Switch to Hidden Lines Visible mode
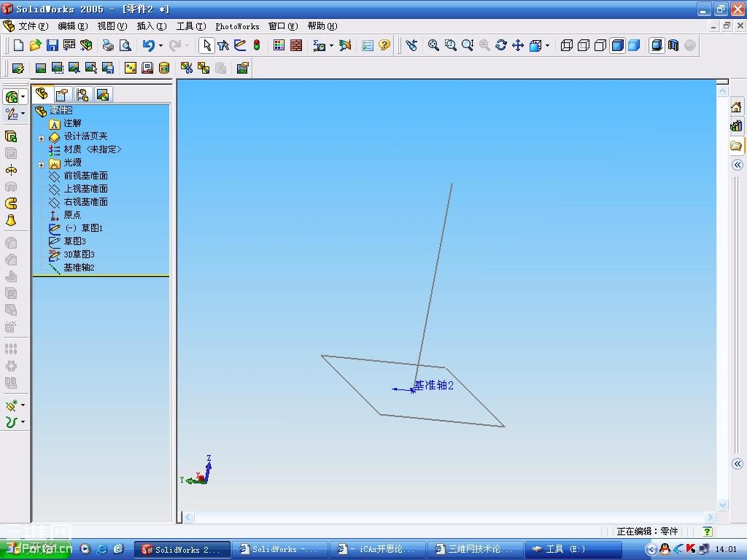This screenshot has width=747, height=560. 584,45
